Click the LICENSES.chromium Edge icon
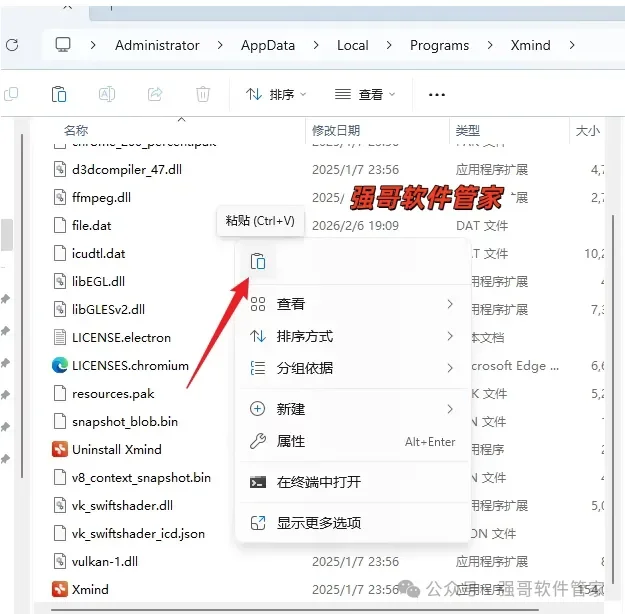Viewport: 625px width, 614px height. [x=60, y=366]
